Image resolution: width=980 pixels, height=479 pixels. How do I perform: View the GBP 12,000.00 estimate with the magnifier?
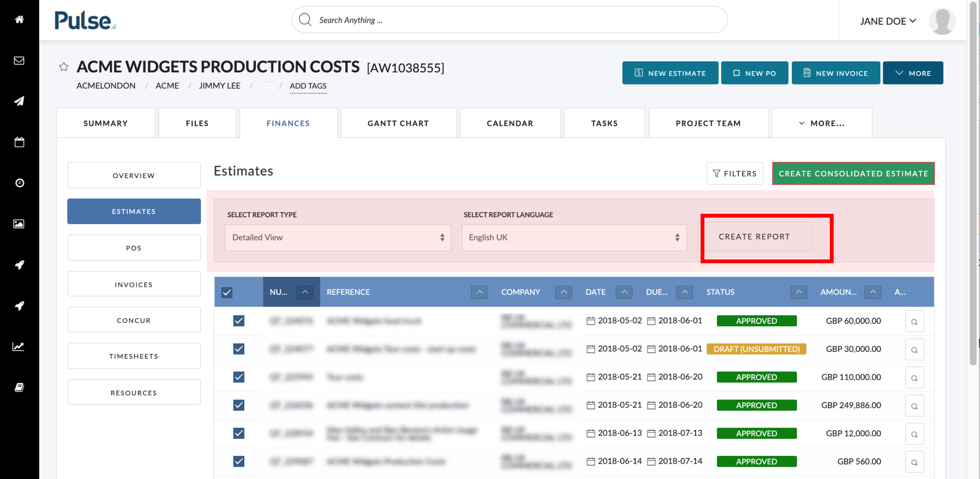[x=915, y=434]
